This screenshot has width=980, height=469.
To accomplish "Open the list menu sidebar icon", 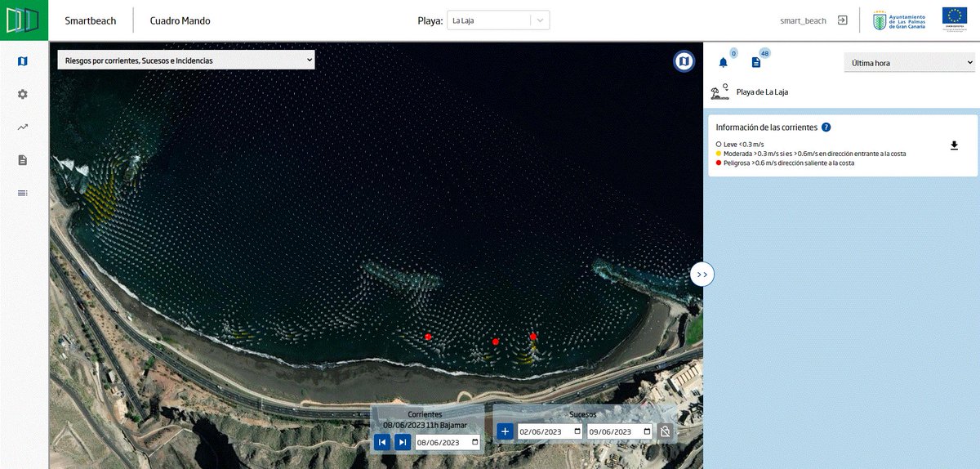I will pyautogui.click(x=23, y=193).
